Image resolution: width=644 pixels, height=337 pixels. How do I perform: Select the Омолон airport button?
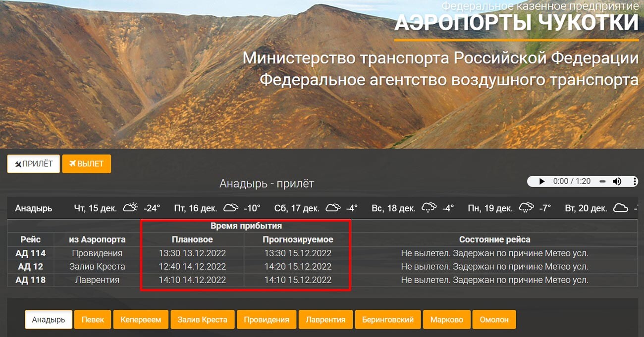pos(494,319)
